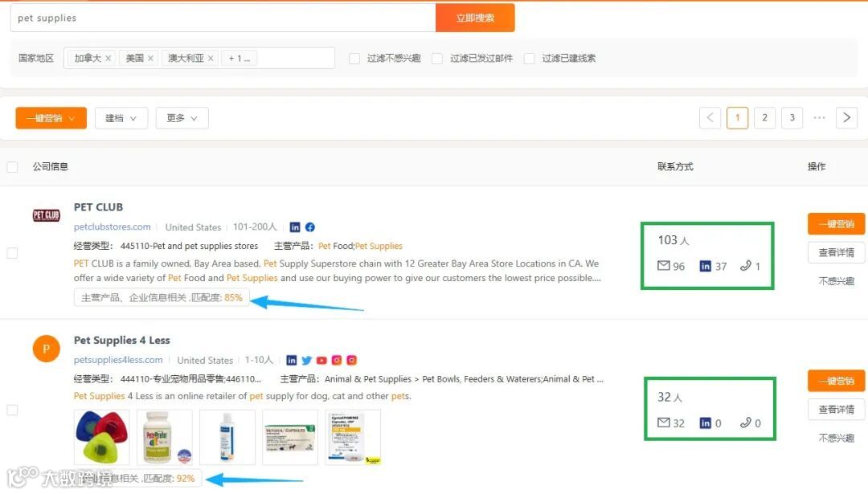Select page 1
868x494 pixels.
tap(737, 117)
